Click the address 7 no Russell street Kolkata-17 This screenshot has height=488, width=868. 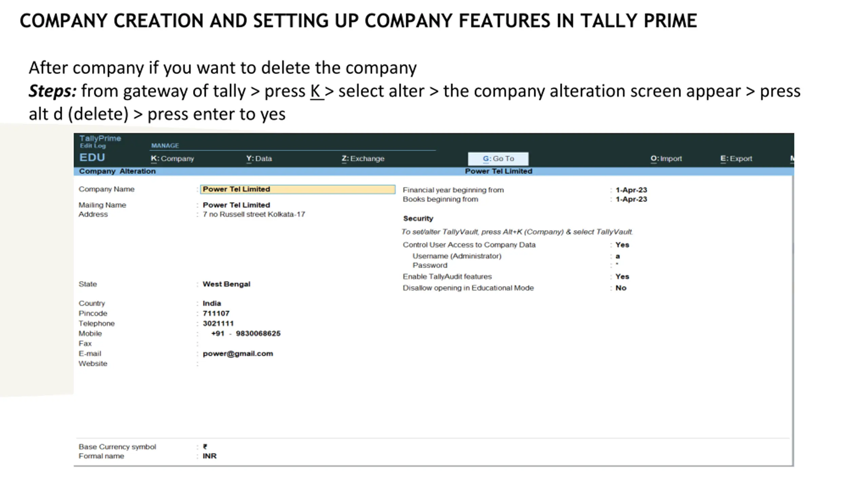click(x=254, y=214)
